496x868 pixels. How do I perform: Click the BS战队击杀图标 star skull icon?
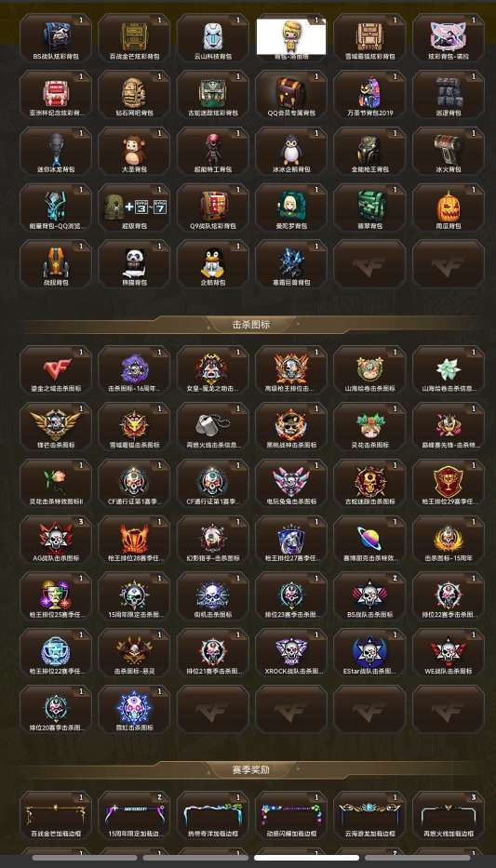pos(369,596)
